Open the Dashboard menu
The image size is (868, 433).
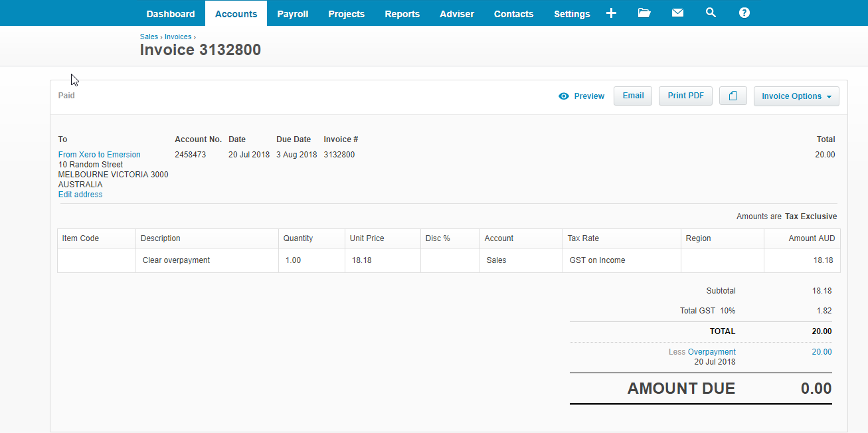[x=171, y=14]
